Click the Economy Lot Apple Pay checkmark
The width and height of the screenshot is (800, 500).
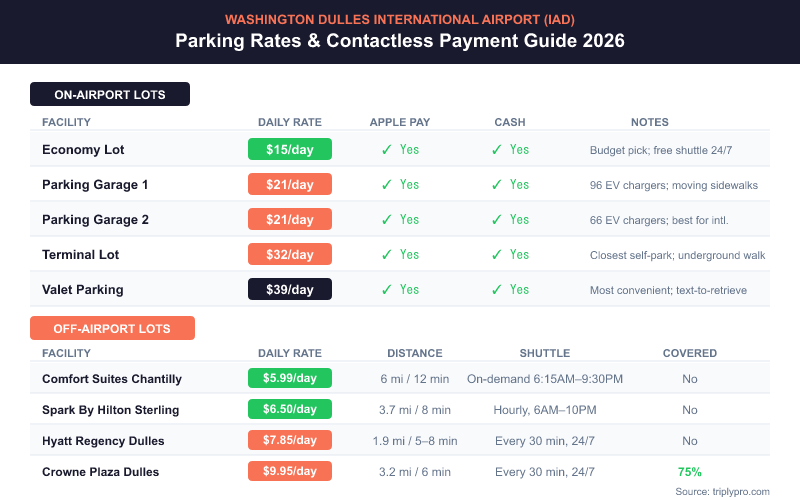click(x=386, y=150)
